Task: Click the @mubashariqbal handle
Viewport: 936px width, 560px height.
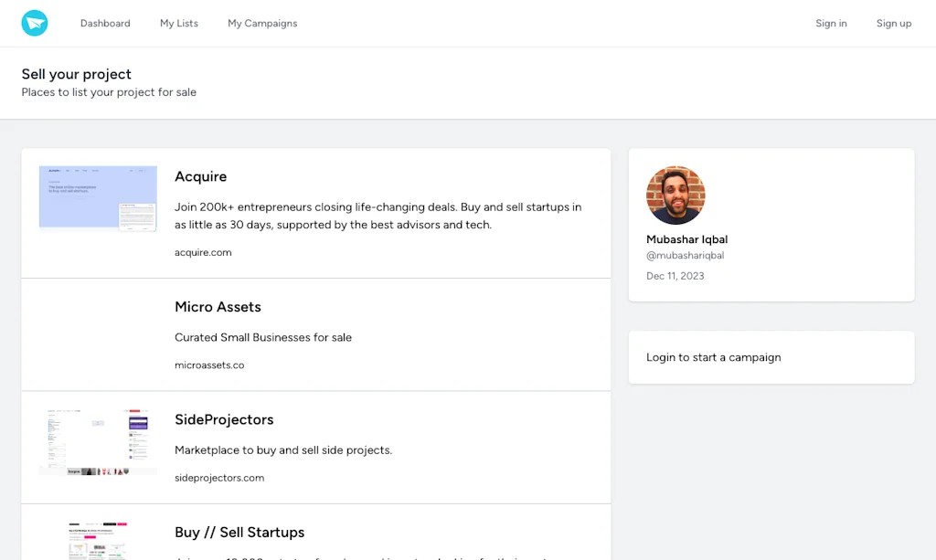Action: 685,256
